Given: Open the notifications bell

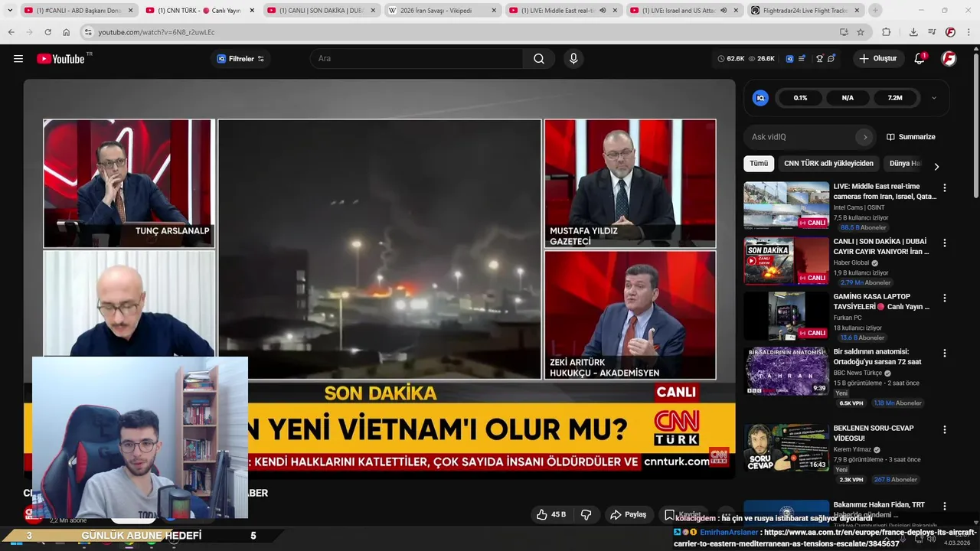Looking at the screenshot, I should point(920,59).
